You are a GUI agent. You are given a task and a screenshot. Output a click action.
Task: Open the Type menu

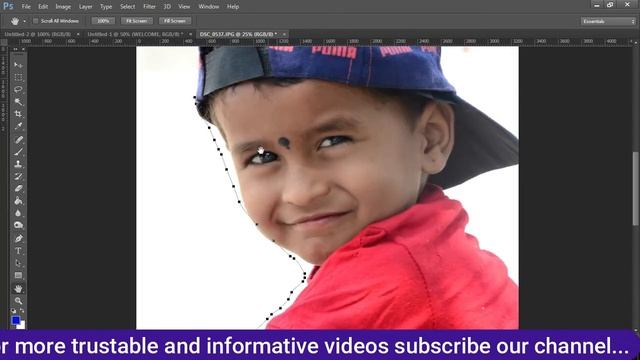click(106, 7)
